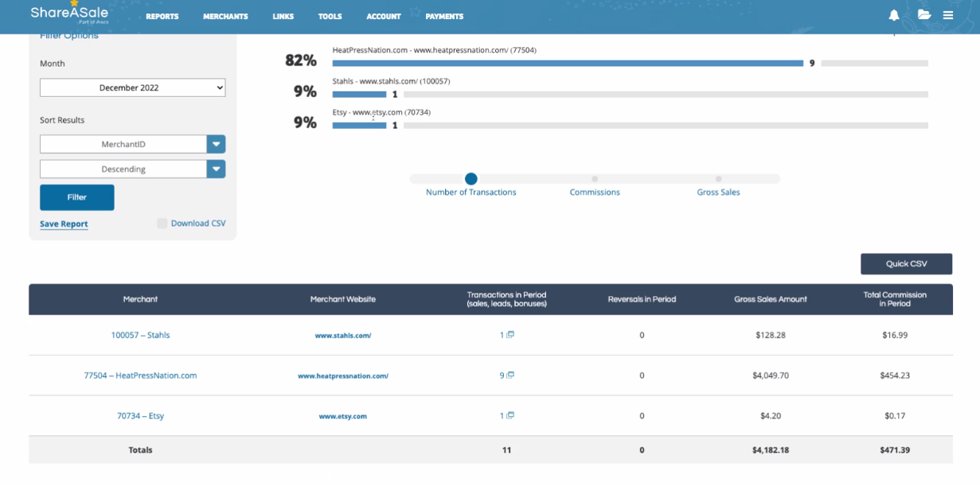Open the notifications bell icon
This screenshot has width=980, height=486.
pyautogui.click(x=894, y=15)
